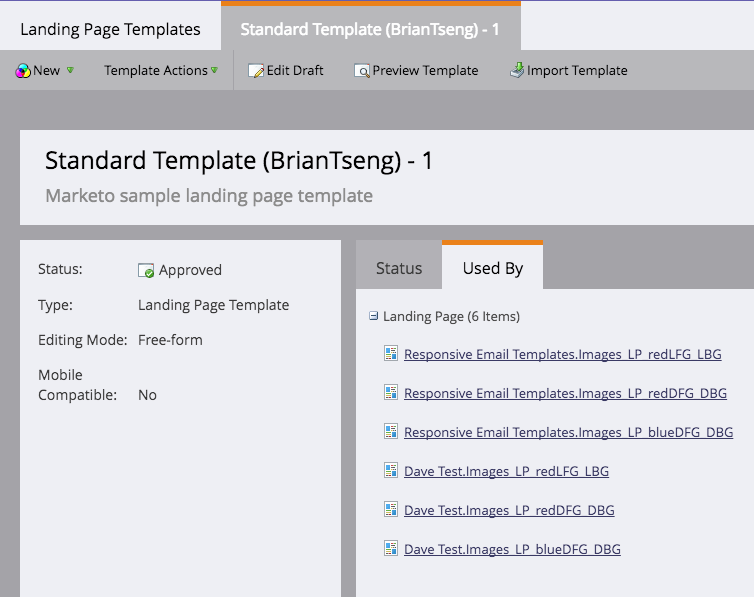Click the Edit Draft pencil icon

click(256, 71)
